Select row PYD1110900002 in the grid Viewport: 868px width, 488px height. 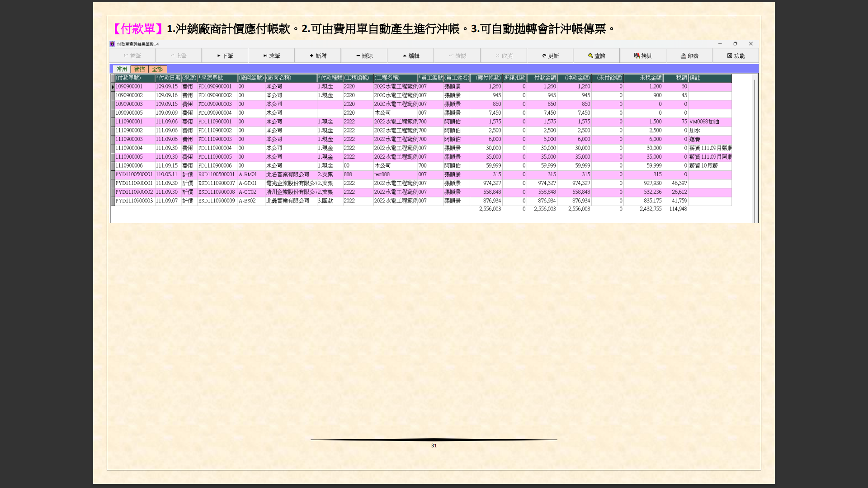click(134, 192)
